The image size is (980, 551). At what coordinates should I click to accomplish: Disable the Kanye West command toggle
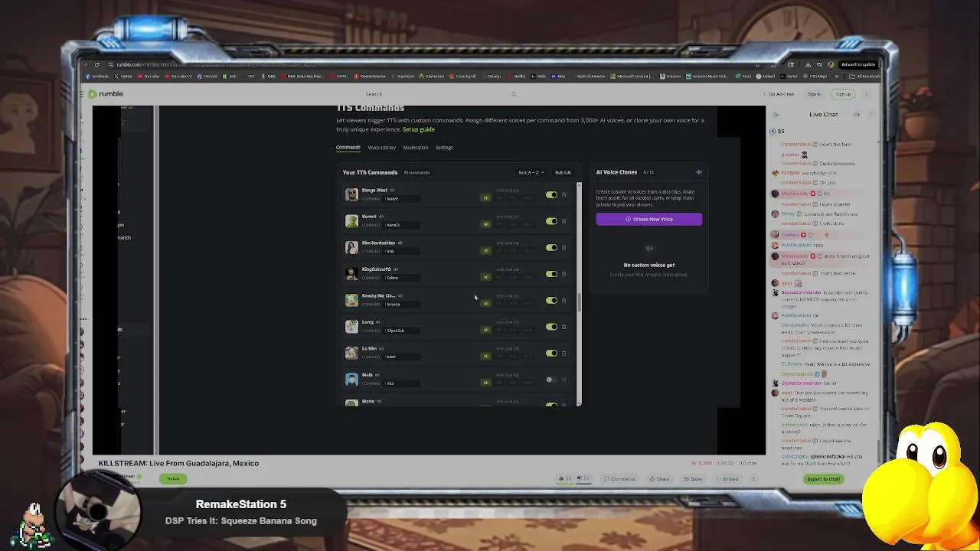551,194
